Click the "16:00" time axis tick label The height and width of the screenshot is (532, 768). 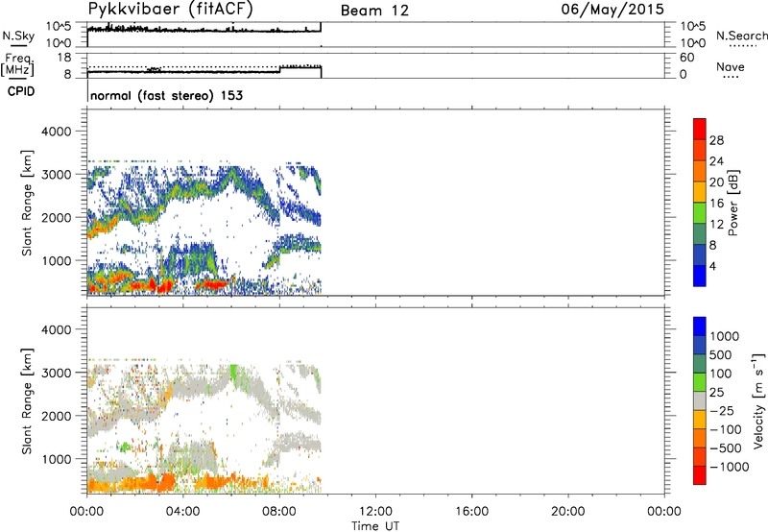[x=471, y=512]
